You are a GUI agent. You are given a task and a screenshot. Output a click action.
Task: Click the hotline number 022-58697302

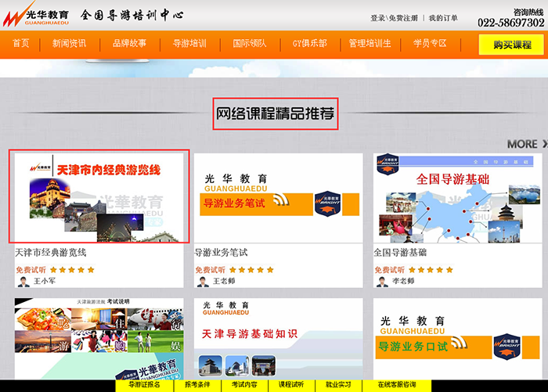pyautogui.click(x=511, y=23)
